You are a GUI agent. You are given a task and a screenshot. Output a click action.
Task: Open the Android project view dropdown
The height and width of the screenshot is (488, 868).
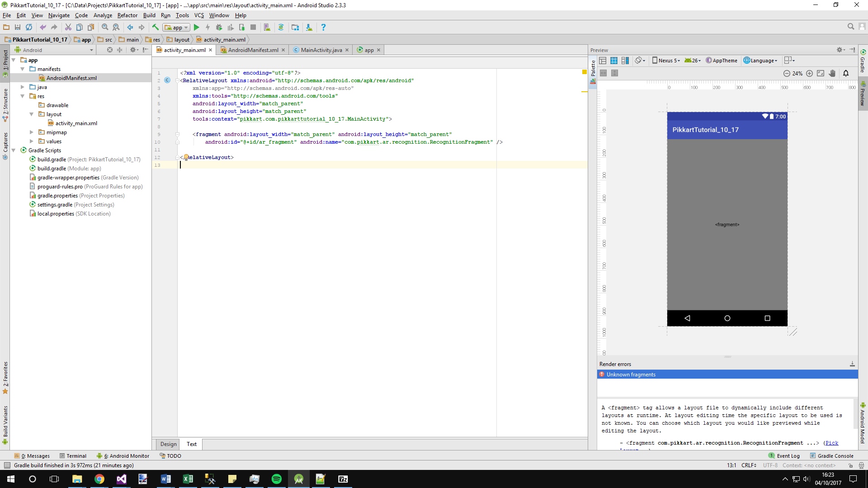pos(54,50)
